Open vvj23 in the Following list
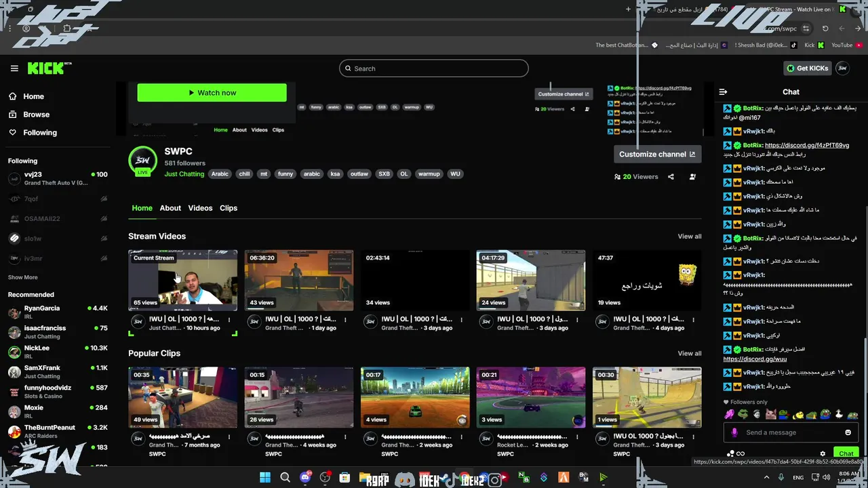 click(58, 178)
